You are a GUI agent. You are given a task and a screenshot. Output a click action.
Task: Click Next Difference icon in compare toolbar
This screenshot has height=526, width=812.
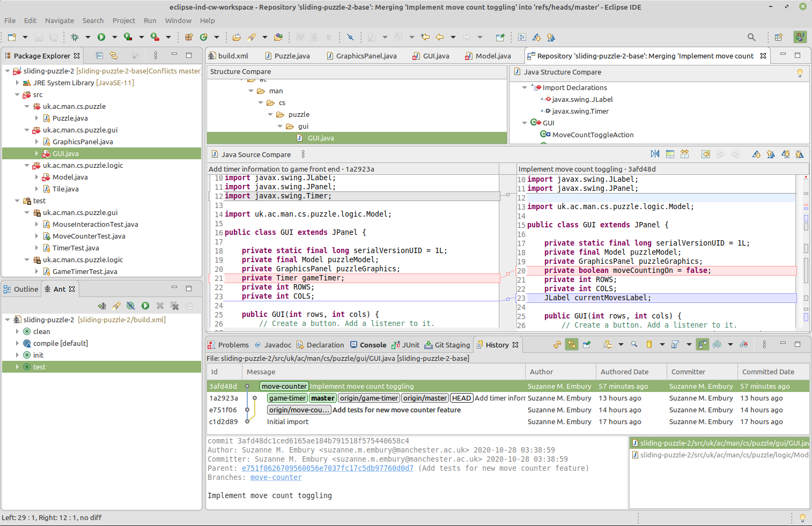click(x=756, y=154)
